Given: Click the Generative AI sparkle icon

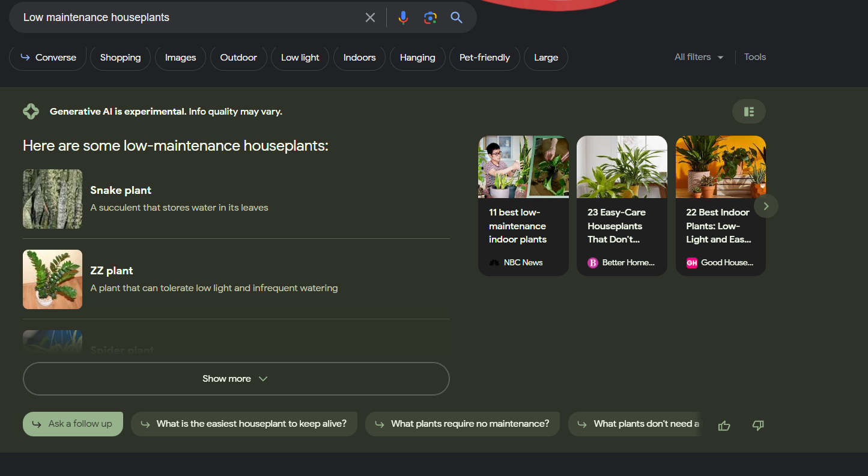Looking at the screenshot, I should [31, 111].
